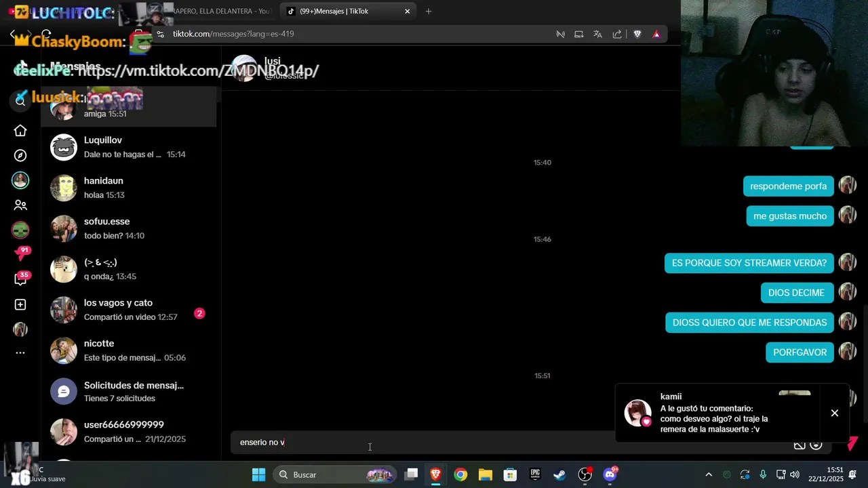Click the 'PORFGAVOR' message bubble
Image resolution: width=868 pixels, height=488 pixels.
click(x=800, y=352)
